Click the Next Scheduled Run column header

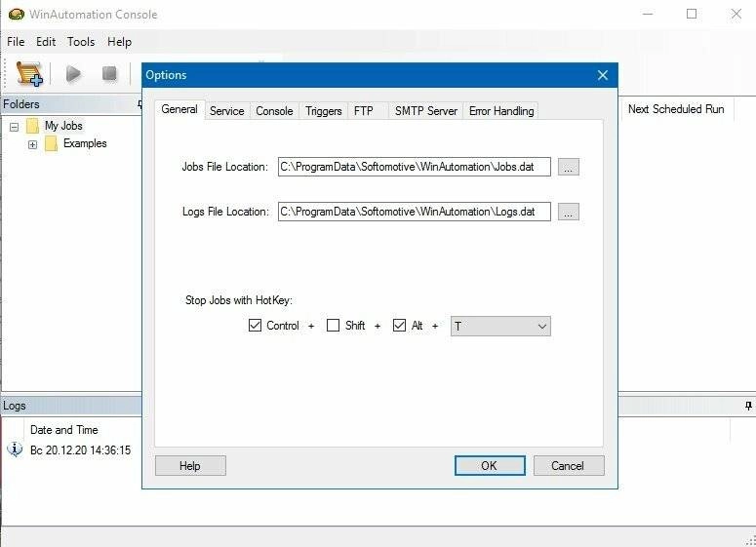coord(676,109)
